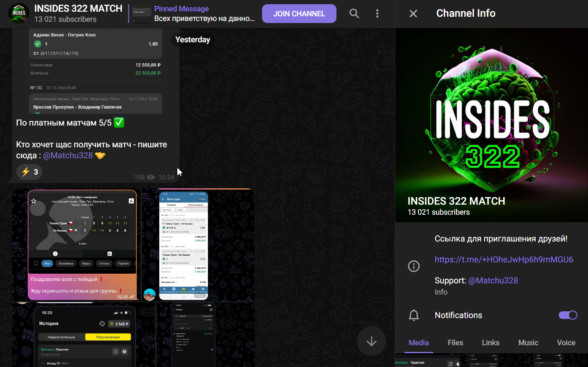
Task: Click the info icon beside the invite link
Action: point(414,266)
